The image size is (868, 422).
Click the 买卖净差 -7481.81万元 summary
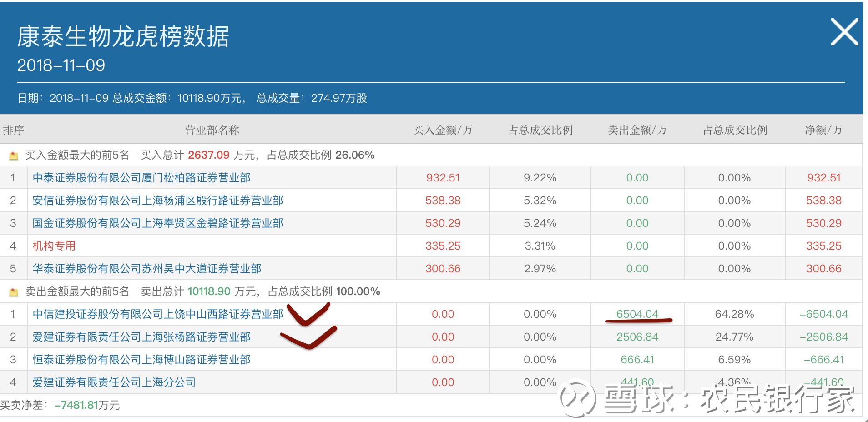[x=60, y=405]
